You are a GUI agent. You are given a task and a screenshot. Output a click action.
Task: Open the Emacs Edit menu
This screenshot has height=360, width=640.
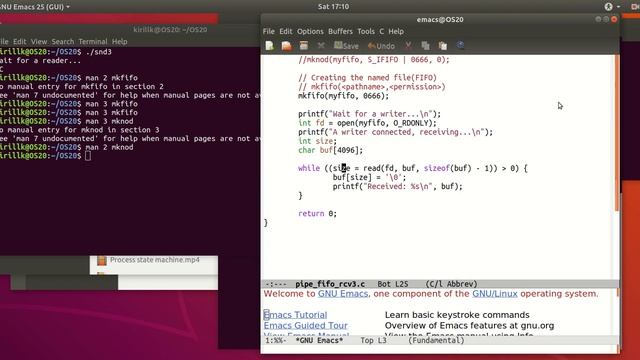[x=286, y=31]
